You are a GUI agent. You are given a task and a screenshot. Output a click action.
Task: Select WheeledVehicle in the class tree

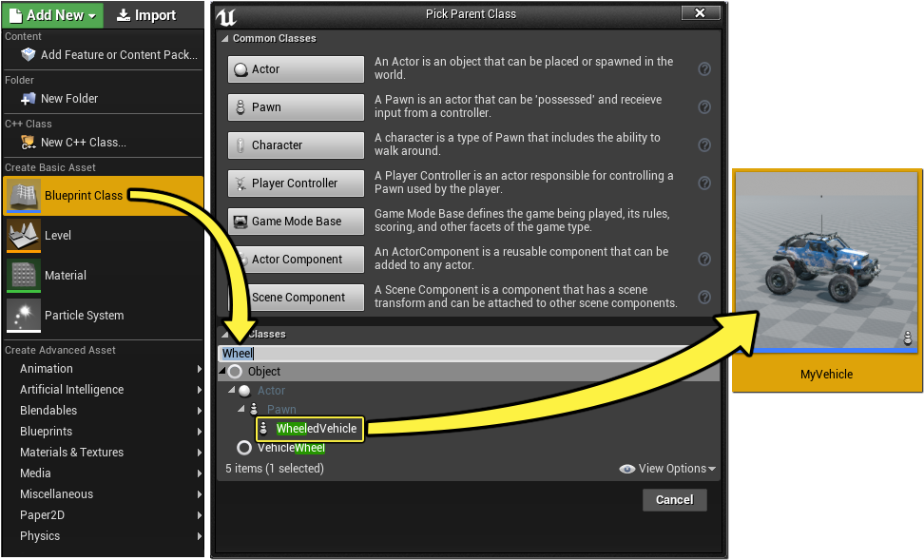click(310, 429)
